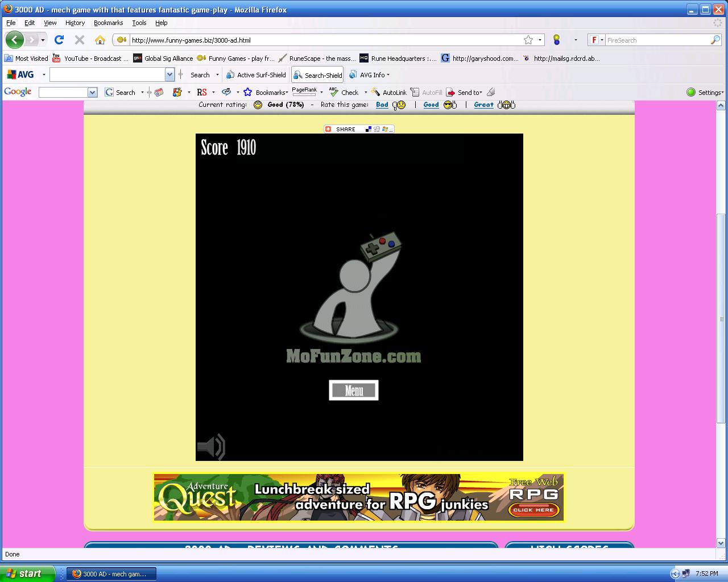Click the site favicon in the address bar
This screenshot has height=582, width=728.
point(121,40)
